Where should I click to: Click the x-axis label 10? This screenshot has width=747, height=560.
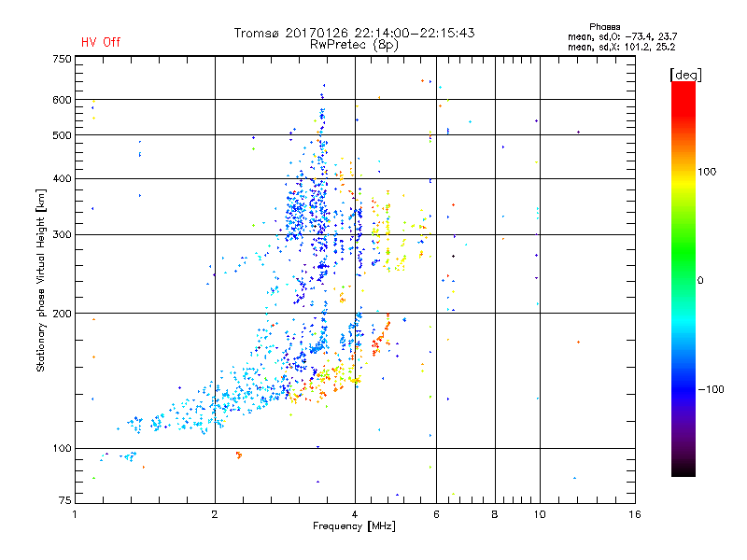click(540, 514)
